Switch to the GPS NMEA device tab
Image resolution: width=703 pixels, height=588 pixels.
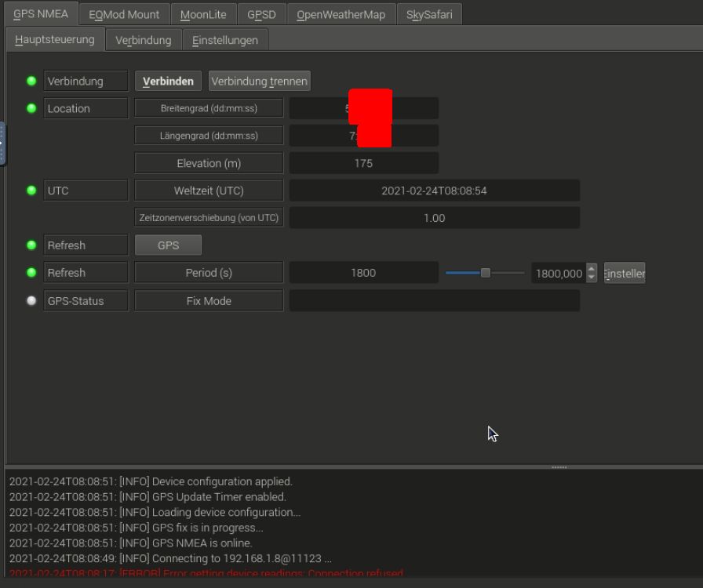click(41, 14)
